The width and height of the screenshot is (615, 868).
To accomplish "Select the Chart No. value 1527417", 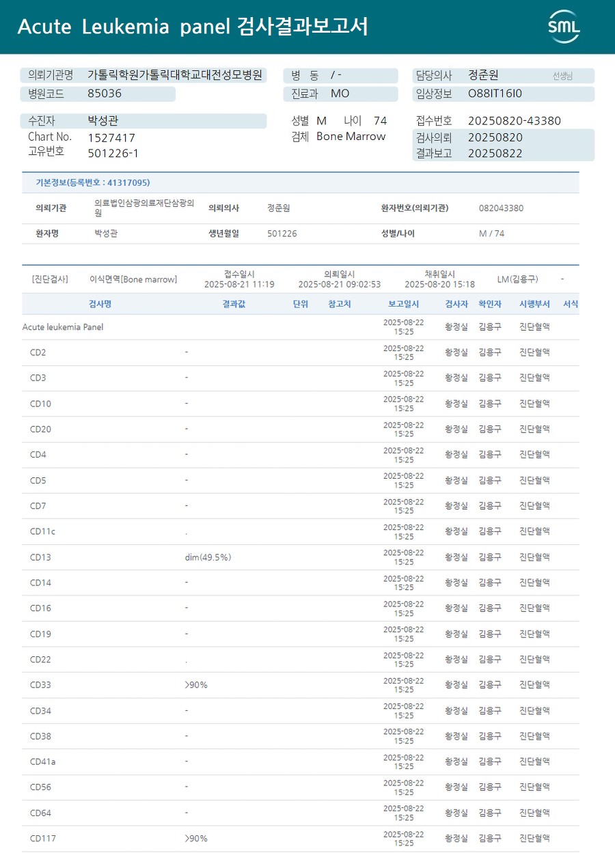I will pyautogui.click(x=111, y=137).
